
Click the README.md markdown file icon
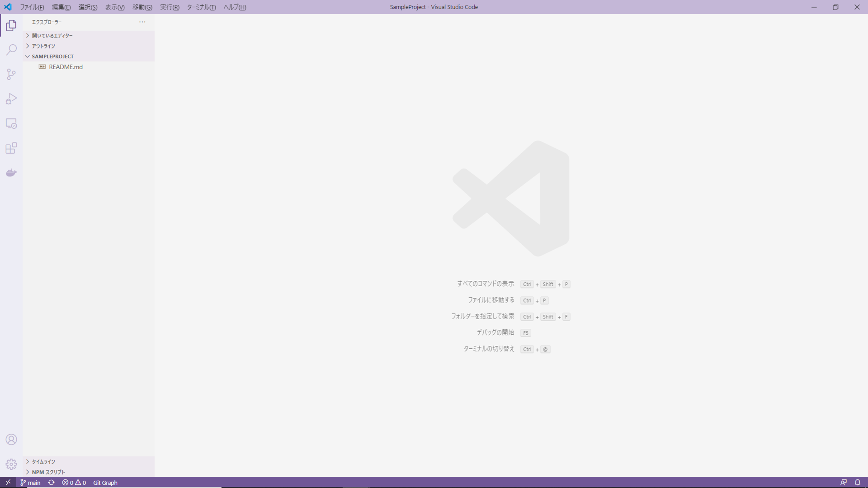click(x=42, y=67)
